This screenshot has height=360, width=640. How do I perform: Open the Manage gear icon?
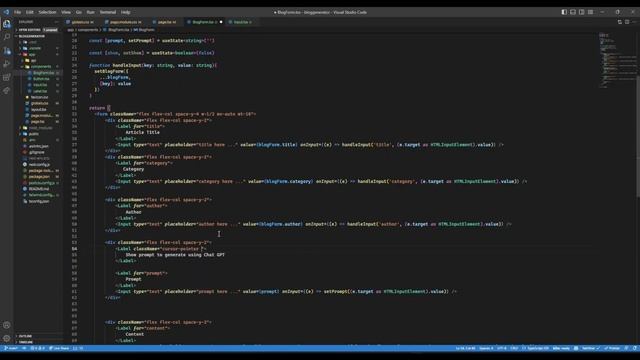click(7, 338)
